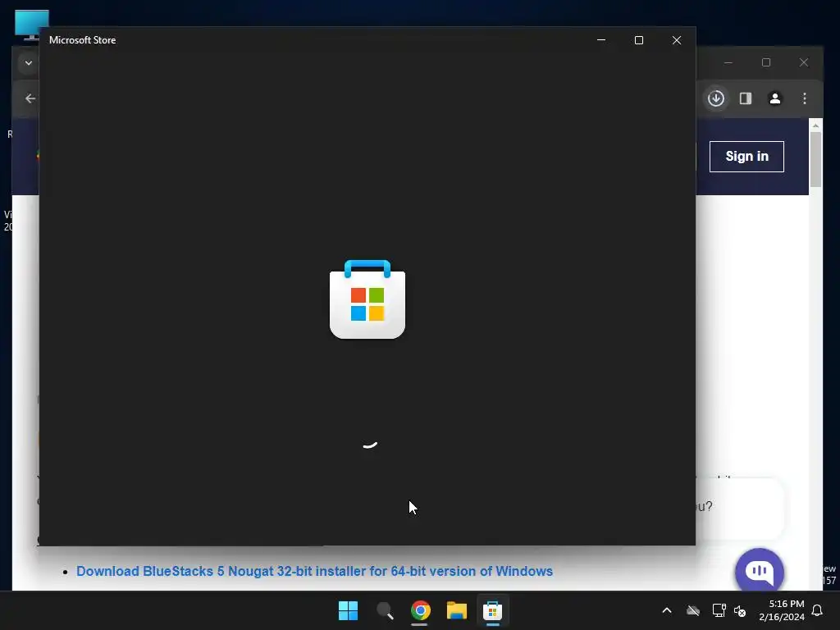Open volume muted tray icon

pos(741,610)
